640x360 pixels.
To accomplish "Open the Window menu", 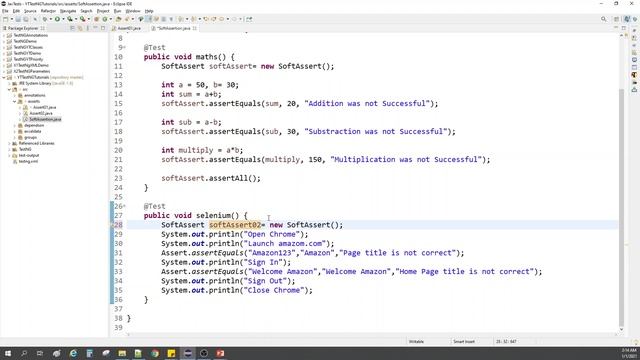I will 133,11.
